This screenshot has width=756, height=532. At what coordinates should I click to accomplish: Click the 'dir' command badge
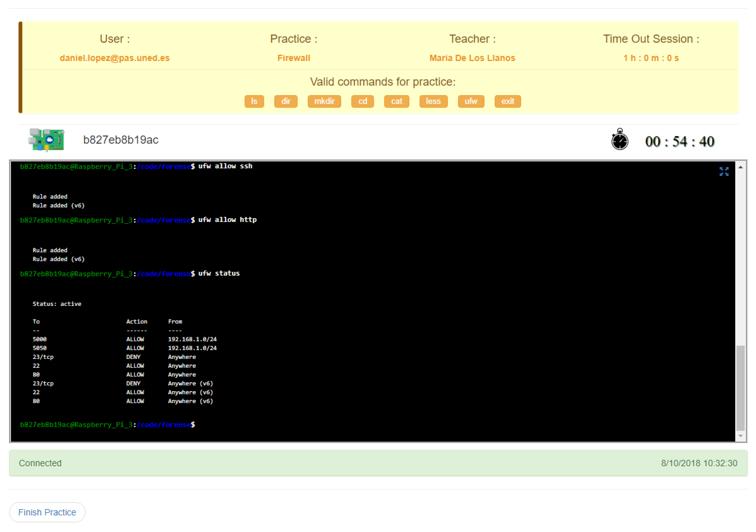pos(286,101)
